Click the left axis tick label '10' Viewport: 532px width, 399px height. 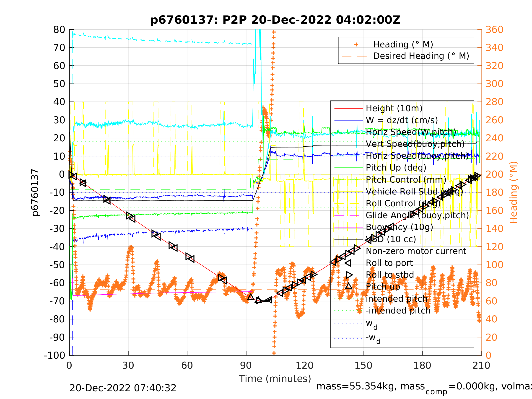[59, 156]
